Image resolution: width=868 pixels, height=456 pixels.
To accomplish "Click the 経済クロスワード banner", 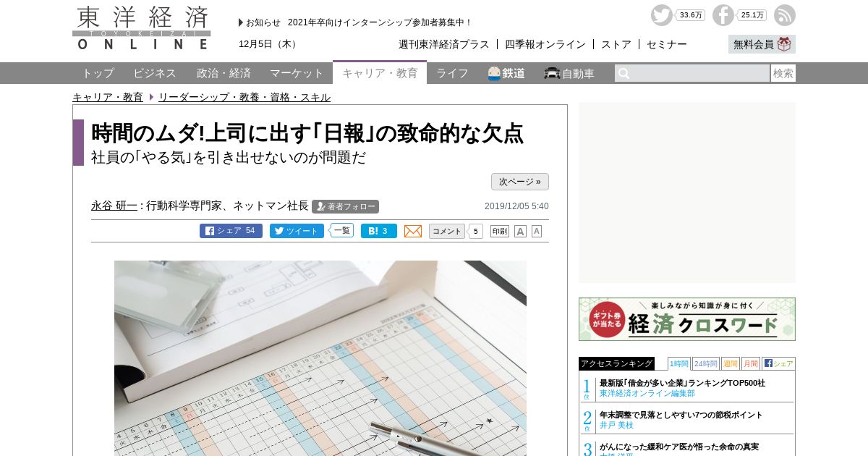I will click(x=687, y=319).
